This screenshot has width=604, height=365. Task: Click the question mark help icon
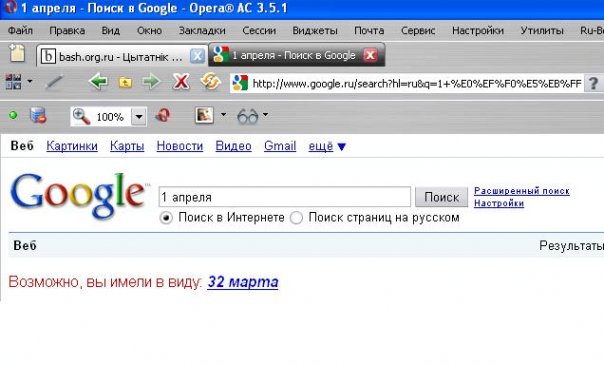[x=594, y=84]
